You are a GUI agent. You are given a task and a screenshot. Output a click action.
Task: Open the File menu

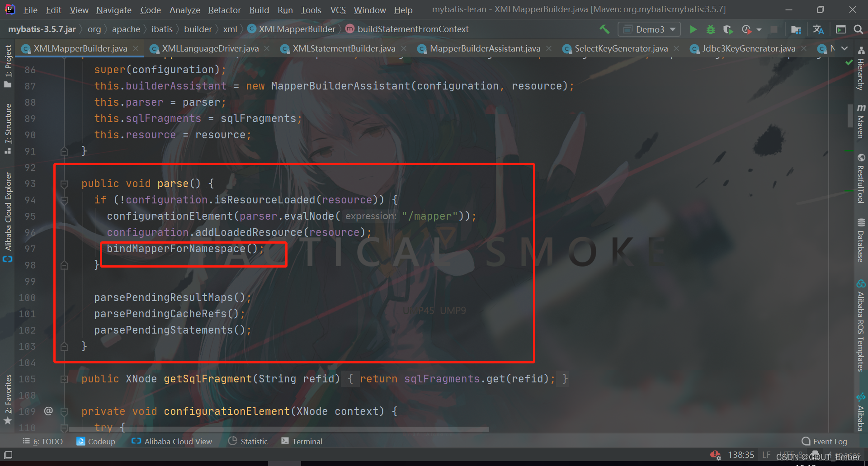pyautogui.click(x=30, y=10)
